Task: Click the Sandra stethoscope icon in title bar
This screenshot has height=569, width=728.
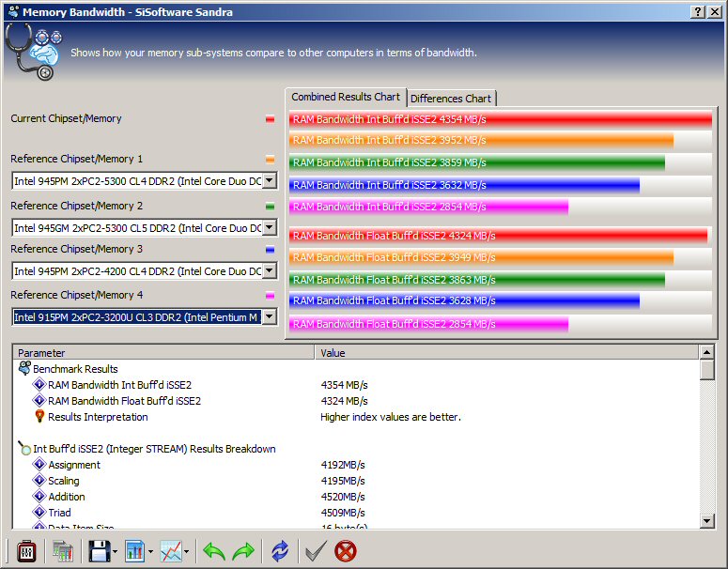Action: coord(13,11)
